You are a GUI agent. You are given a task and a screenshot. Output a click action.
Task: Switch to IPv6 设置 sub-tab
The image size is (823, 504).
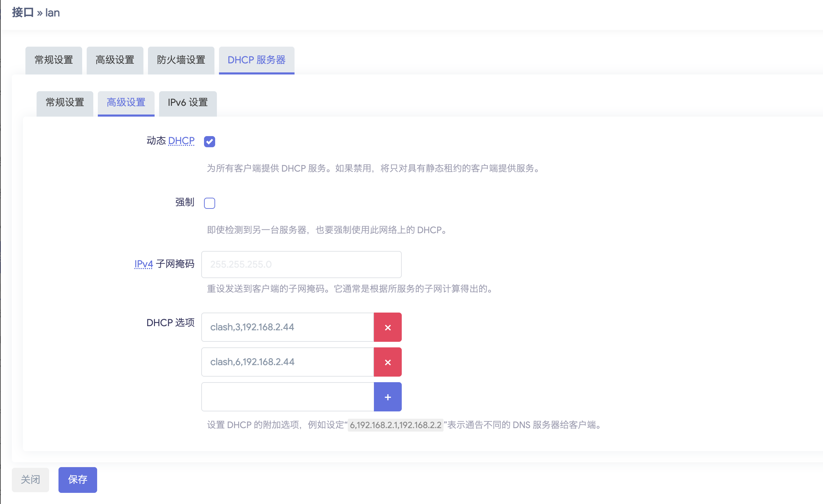coord(188,103)
